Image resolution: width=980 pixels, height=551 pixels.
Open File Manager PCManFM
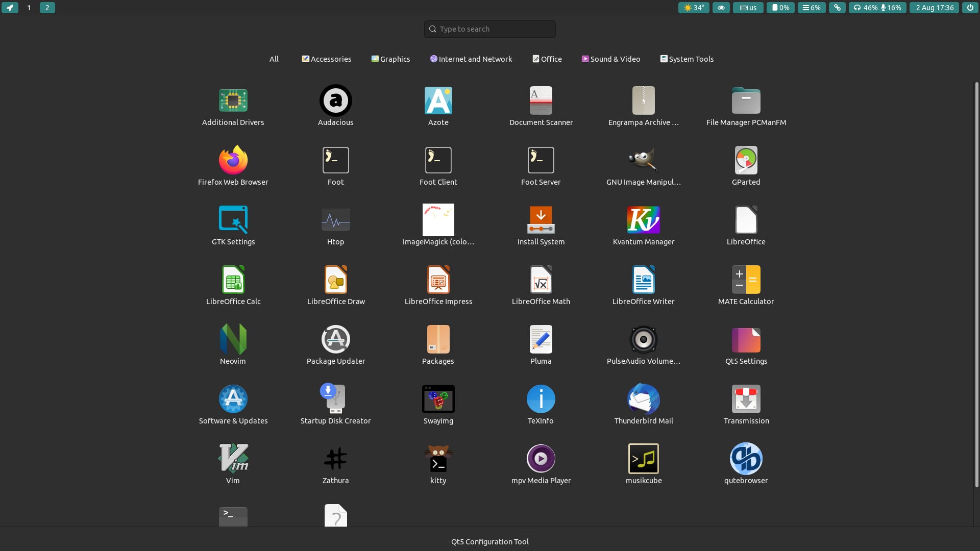pyautogui.click(x=746, y=106)
